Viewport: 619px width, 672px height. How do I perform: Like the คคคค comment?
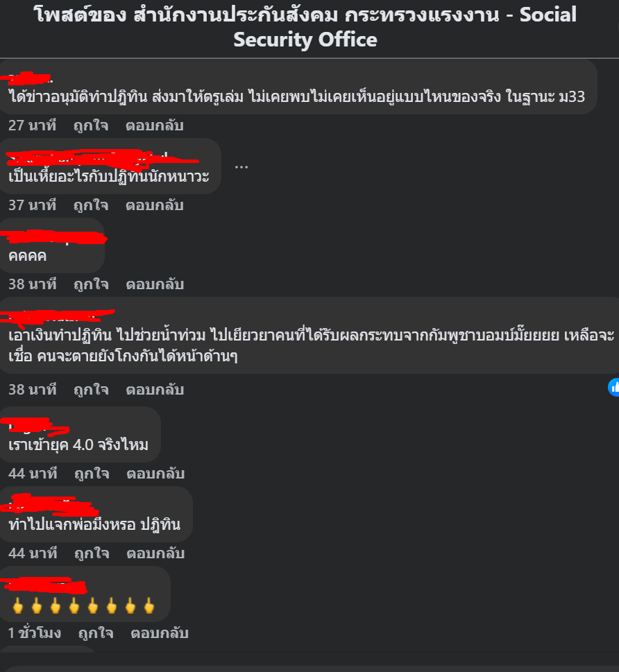tap(91, 284)
